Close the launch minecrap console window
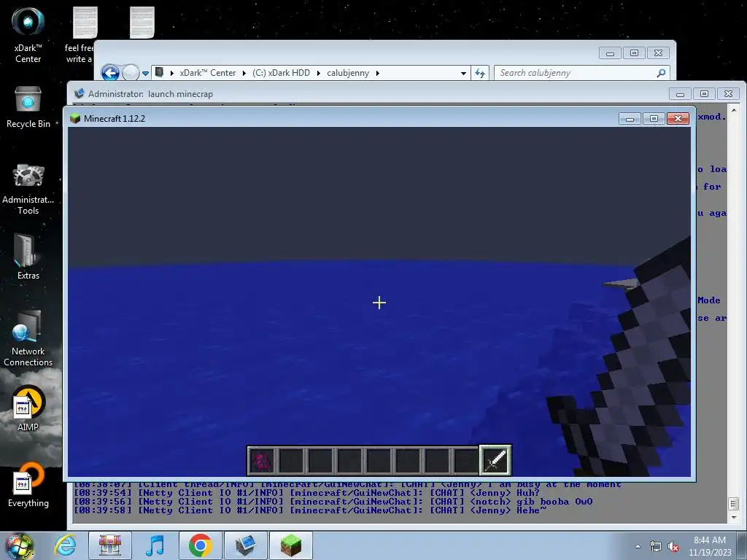 (x=729, y=94)
